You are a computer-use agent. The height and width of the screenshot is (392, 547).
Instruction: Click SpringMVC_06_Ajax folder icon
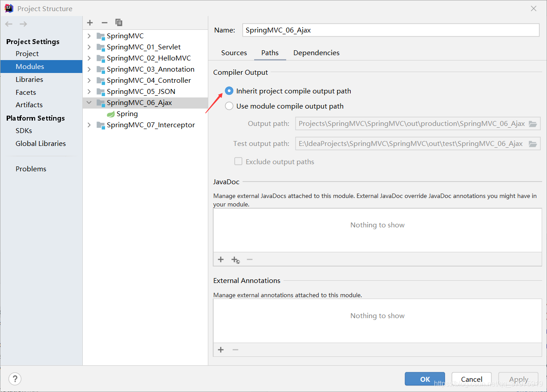(101, 103)
